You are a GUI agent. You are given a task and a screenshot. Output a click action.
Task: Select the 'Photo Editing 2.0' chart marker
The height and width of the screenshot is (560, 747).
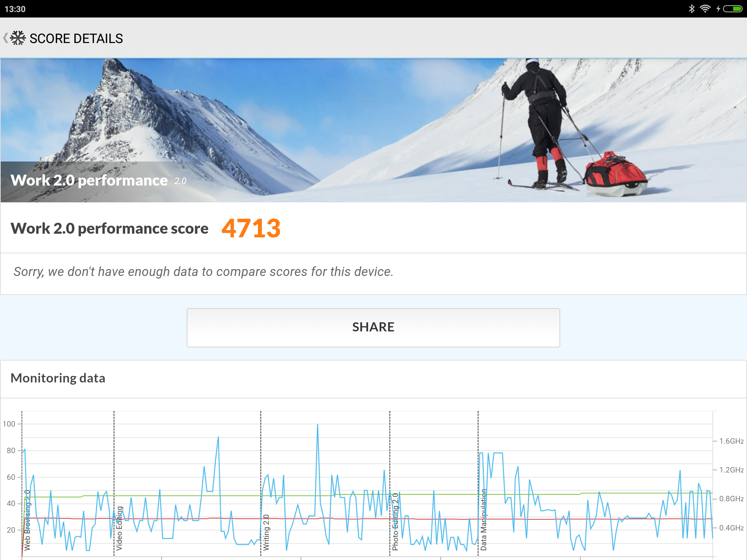pyautogui.click(x=395, y=522)
